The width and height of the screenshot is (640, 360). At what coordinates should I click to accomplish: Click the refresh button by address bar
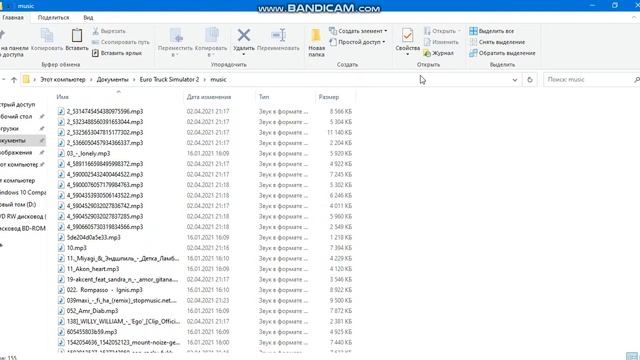click(x=530, y=80)
